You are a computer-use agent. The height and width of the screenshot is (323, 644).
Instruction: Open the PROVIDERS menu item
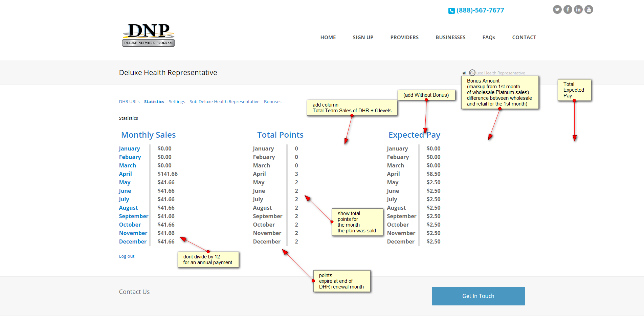(404, 38)
